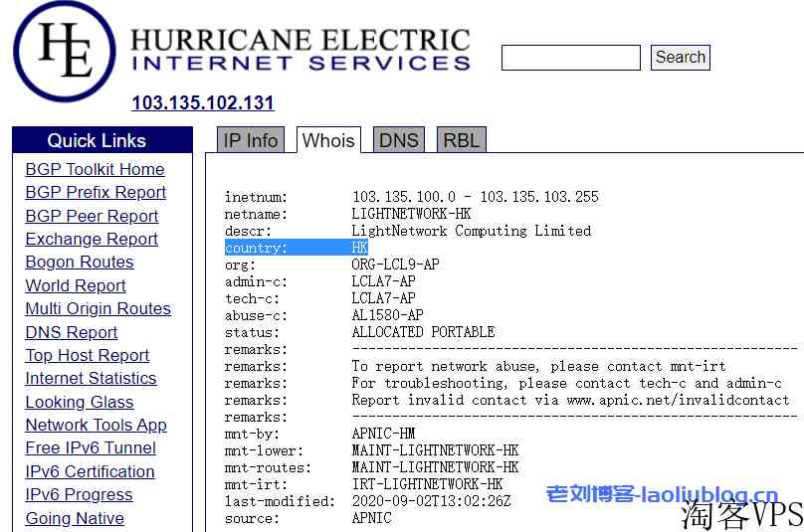804x532 pixels.
Task: Open BGP Peer Report link
Action: point(92,216)
